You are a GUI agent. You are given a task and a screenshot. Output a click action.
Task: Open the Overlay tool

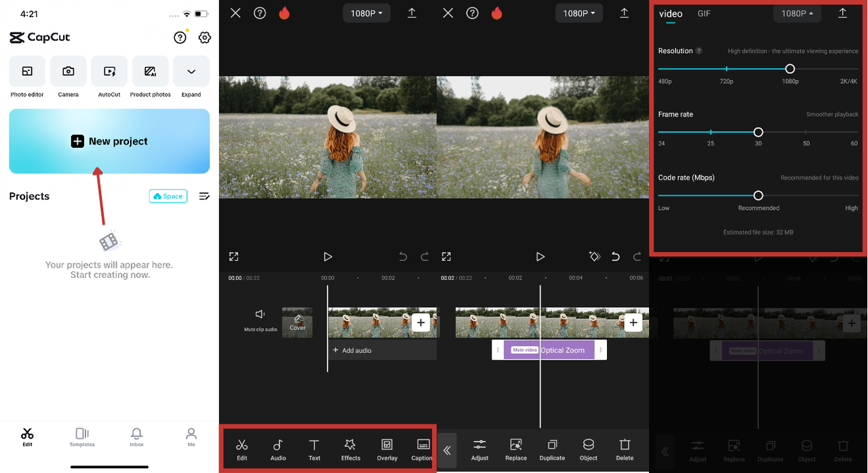[x=387, y=449]
